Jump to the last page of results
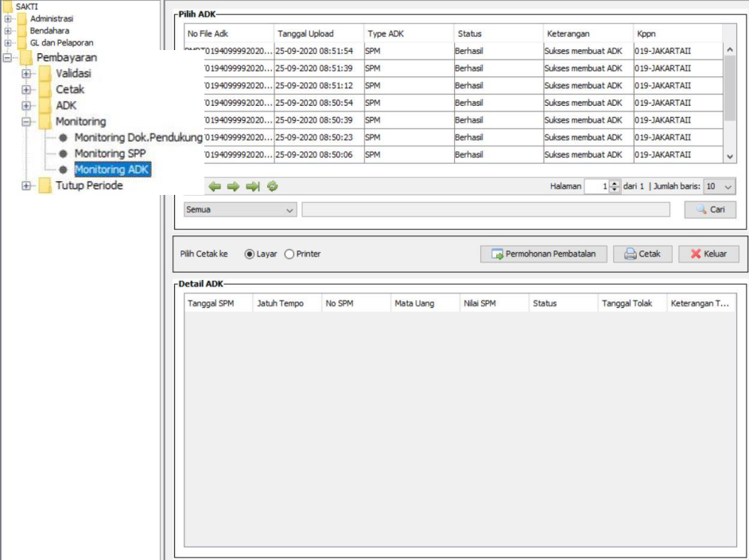The height and width of the screenshot is (560, 749). [x=253, y=186]
